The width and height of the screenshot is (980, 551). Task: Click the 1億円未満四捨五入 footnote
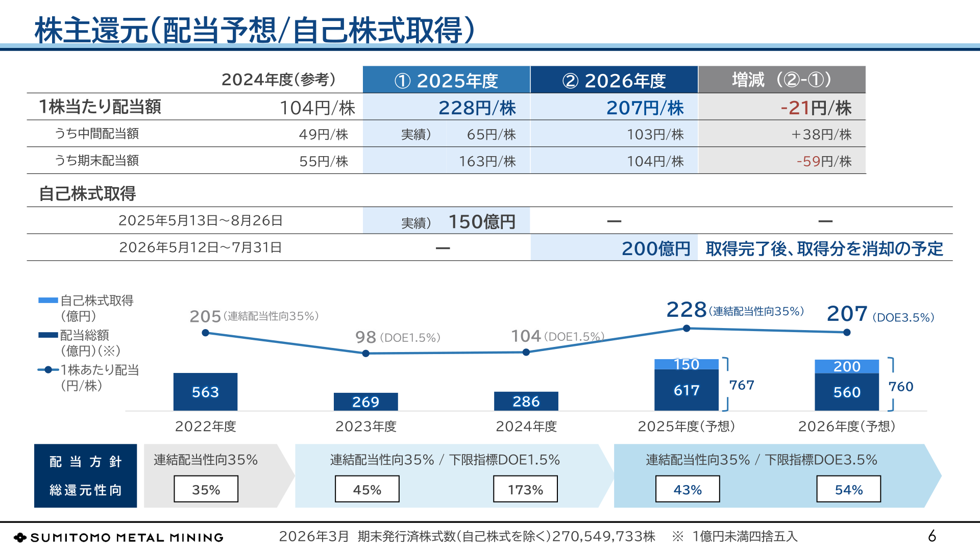(x=745, y=536)
